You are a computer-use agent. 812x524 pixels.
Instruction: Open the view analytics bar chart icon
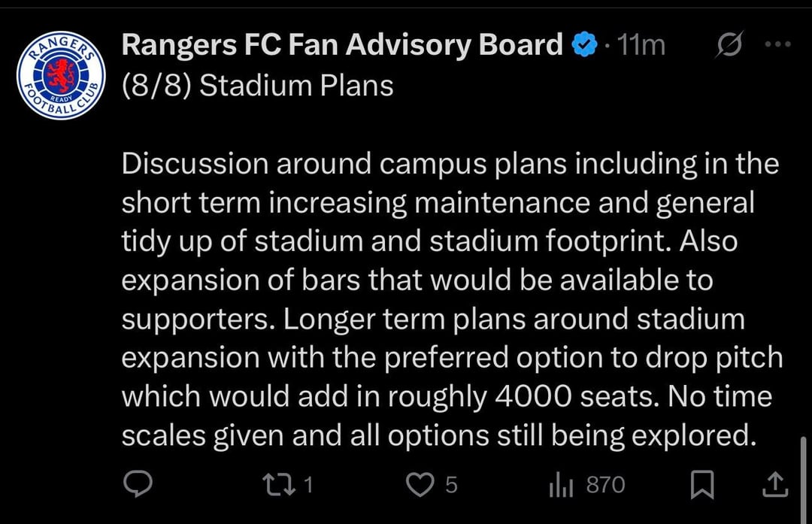click(561, 486)
